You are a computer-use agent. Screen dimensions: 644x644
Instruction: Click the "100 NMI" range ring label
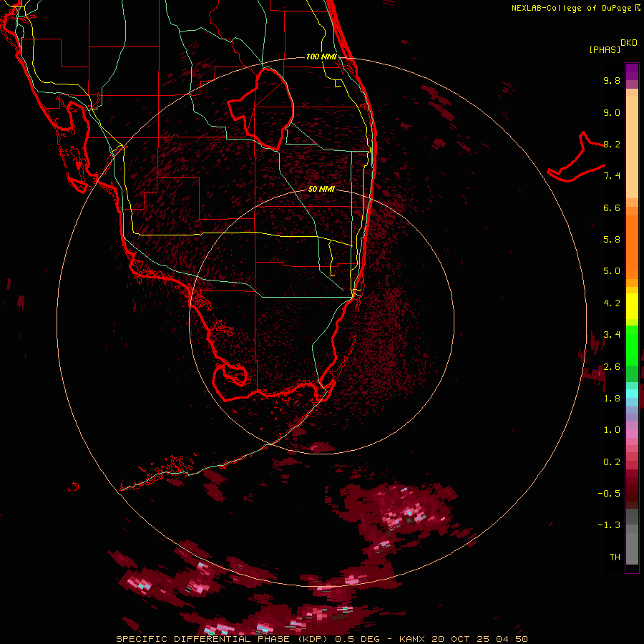[x=321, y=57]
